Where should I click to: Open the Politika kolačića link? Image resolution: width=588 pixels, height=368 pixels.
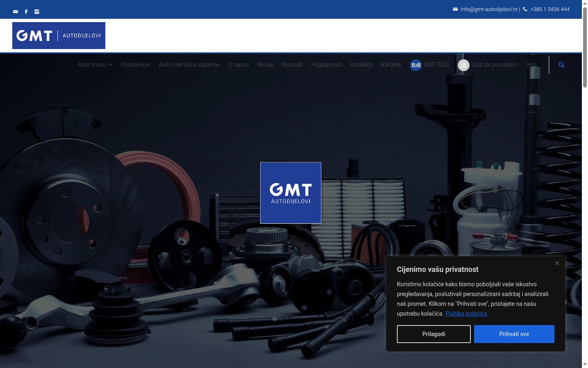pos(466,314)
